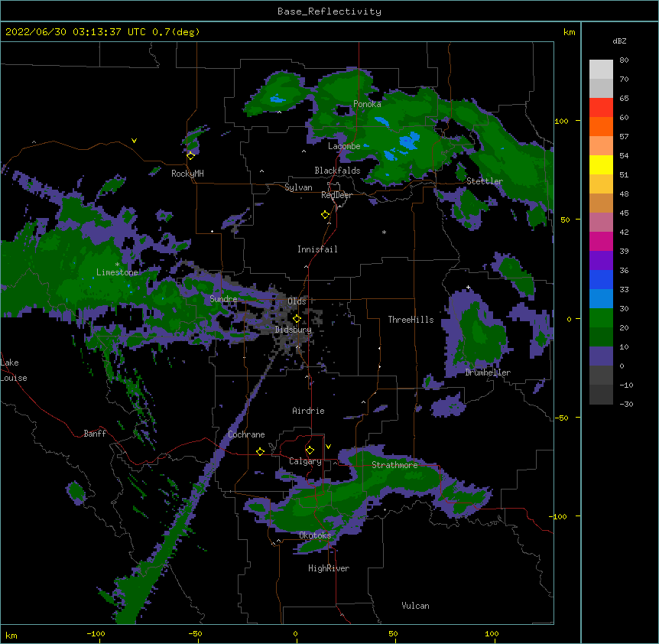Screen dimensions: 659x644
Task: Click the Base_Reflectivity title
Action: point(329,11)
